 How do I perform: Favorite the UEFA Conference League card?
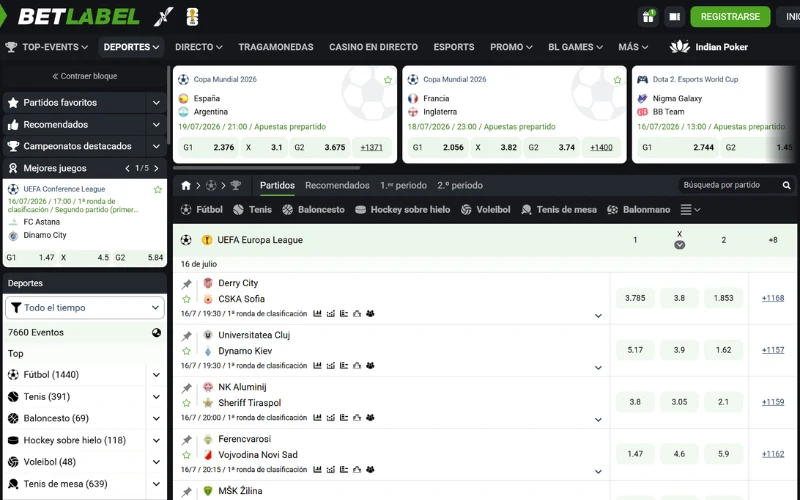[x=158, y=189]
